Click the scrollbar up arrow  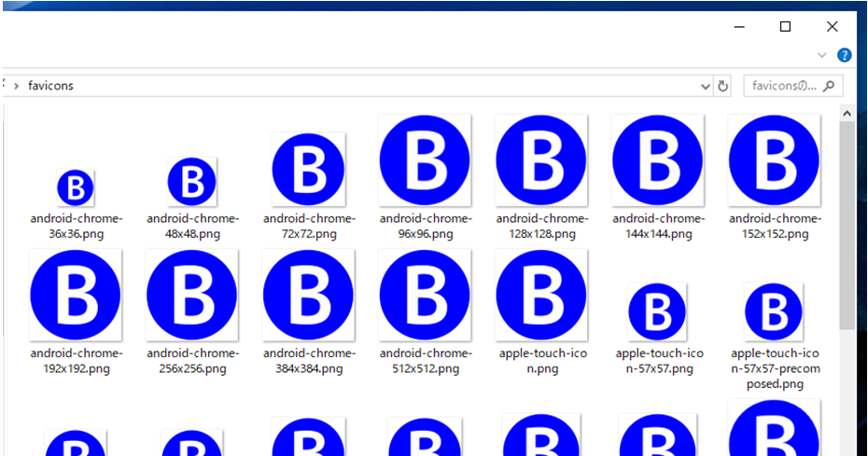coord(847,114)
